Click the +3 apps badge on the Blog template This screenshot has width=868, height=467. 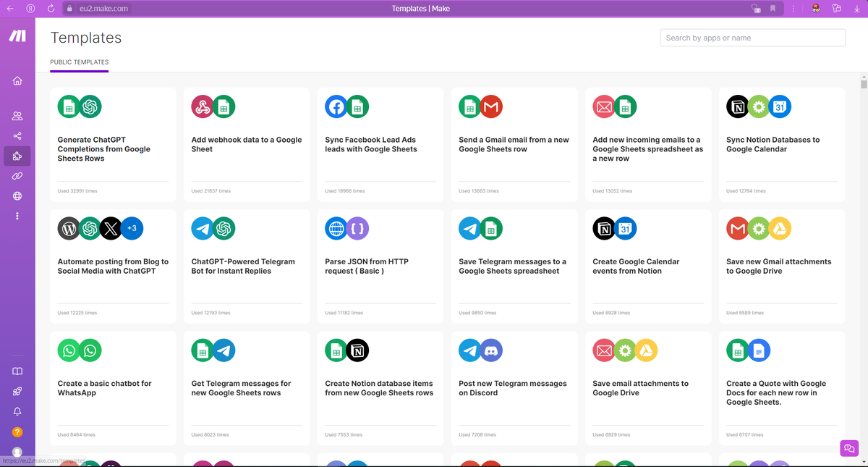[x=132, y=229]
